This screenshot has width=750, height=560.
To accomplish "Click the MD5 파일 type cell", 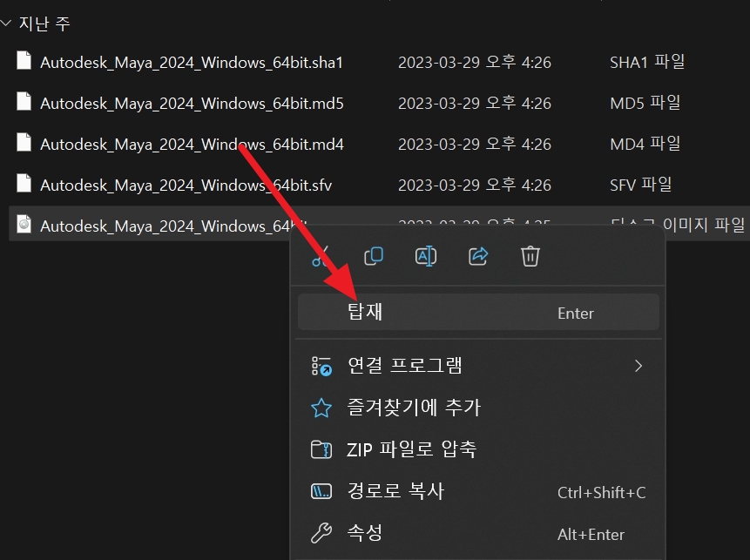I will coord(645,103).
